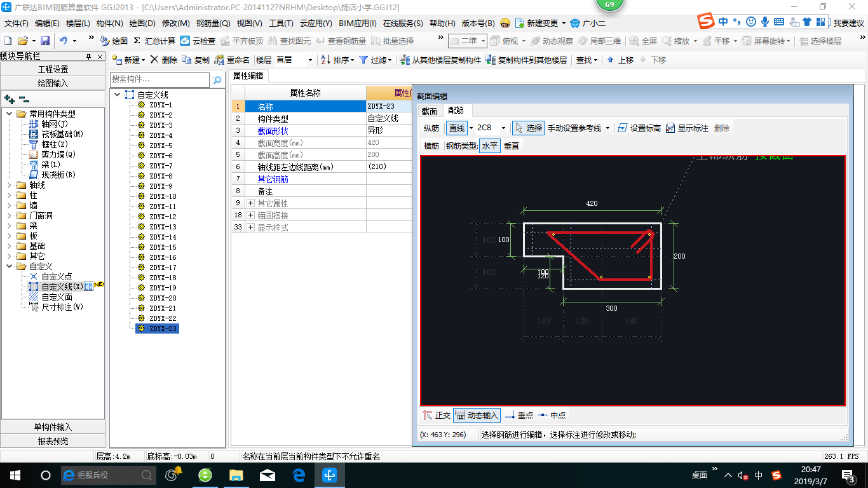Save the project with the floppy icon
The image size is (868, 488).
pos(45,41)
